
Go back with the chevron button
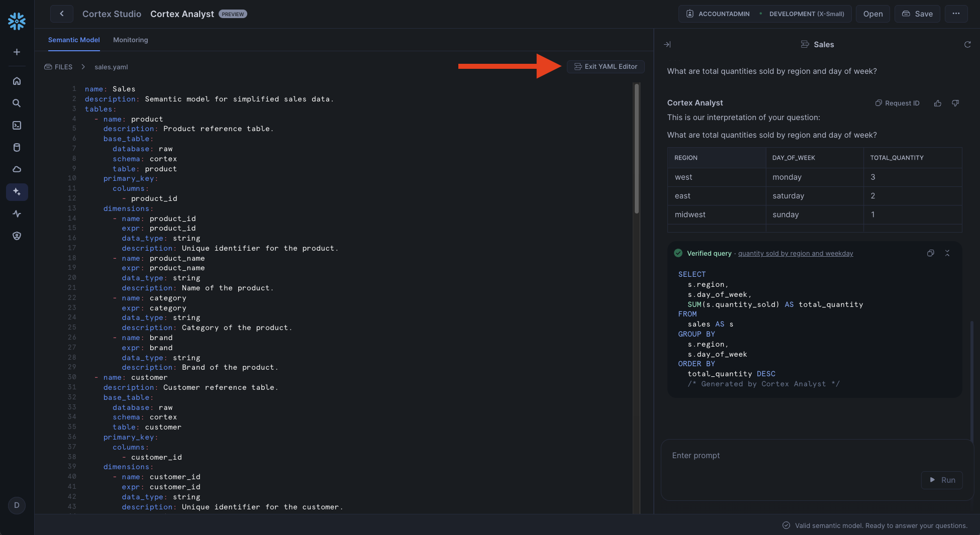(x=62, y=14)
